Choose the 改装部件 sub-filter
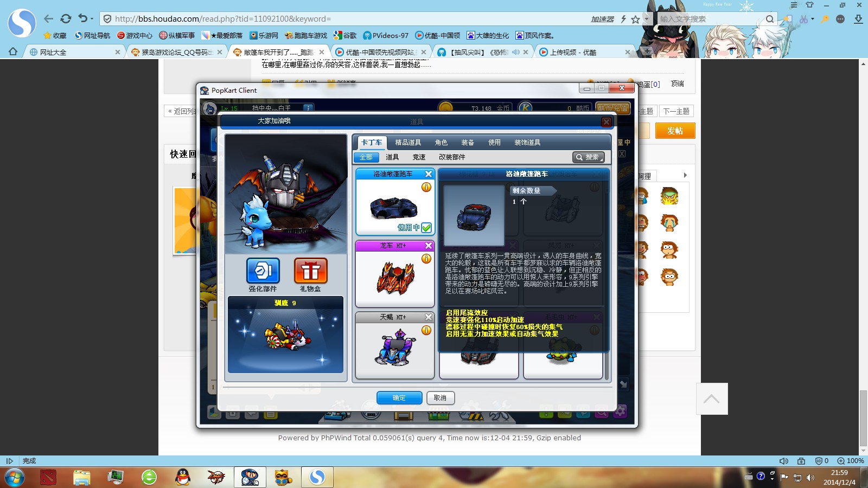Viewport: 868px width, 488px height. point(452,157)
